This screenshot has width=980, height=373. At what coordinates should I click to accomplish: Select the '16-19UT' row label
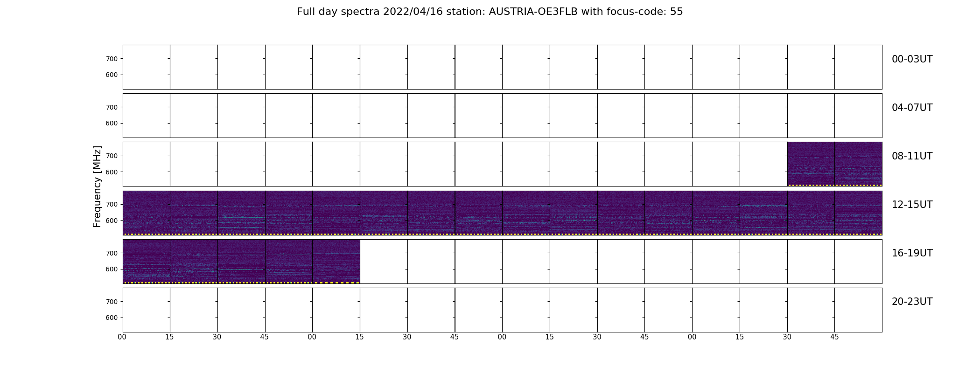[912, 253]
